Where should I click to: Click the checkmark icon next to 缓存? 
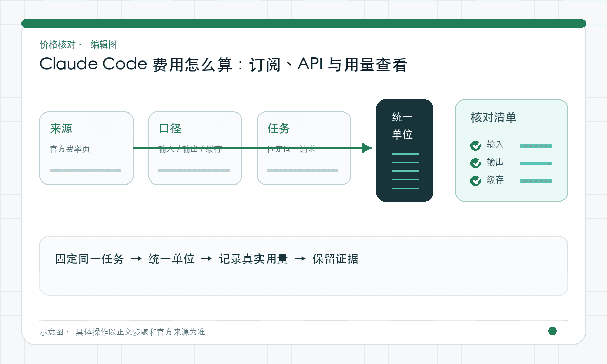pos(475,181)
